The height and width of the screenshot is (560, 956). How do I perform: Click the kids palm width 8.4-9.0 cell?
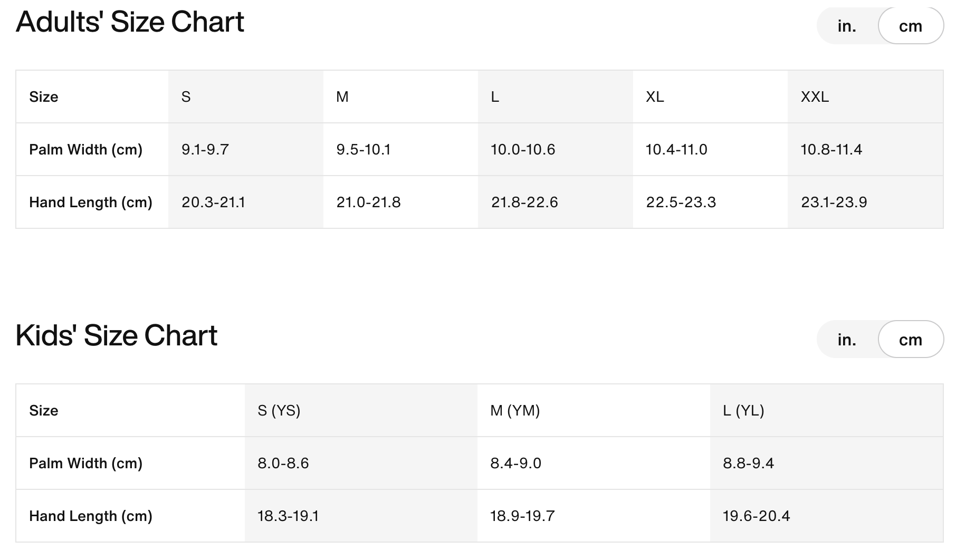click(515, 463)
